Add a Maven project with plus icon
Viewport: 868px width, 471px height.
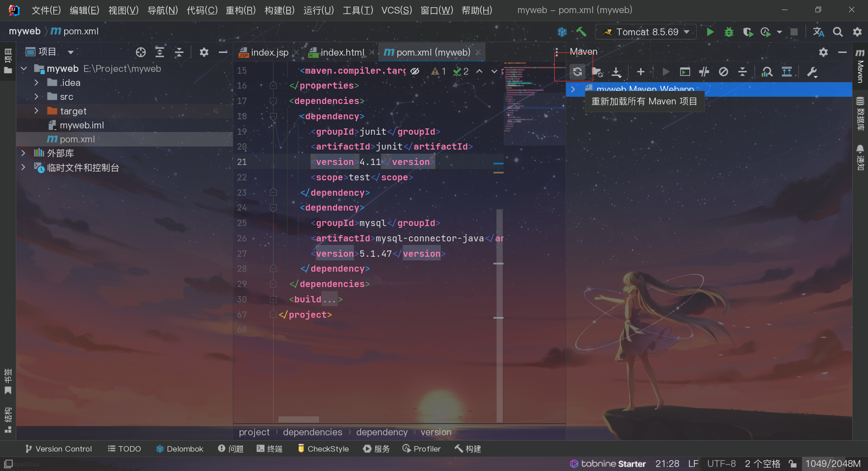641,71
